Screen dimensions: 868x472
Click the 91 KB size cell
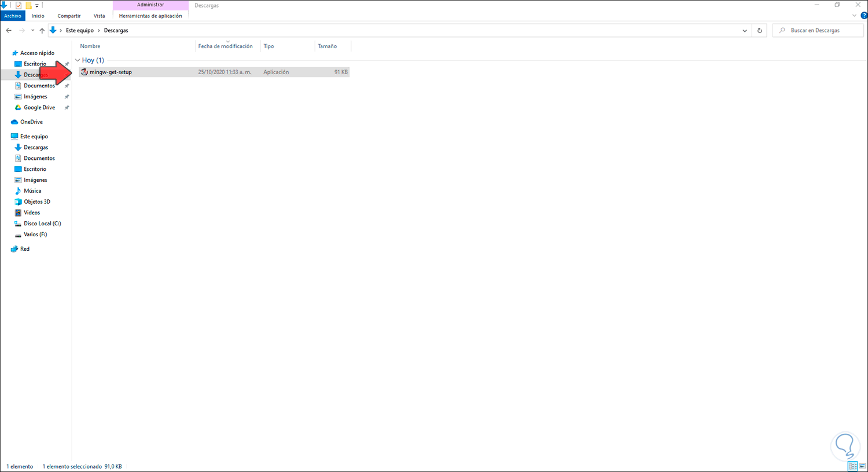pyautogui.click(x=341, y=72)
